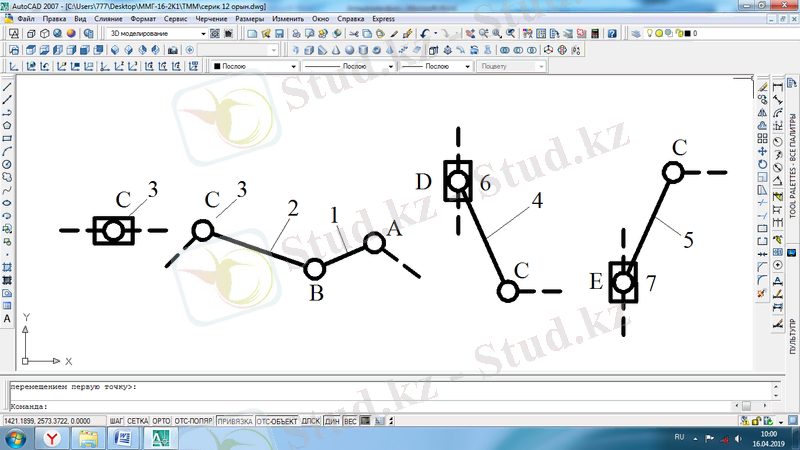800x450 pixels.
Task: Open the Черчение menu
Action: [x=211, y=19]
